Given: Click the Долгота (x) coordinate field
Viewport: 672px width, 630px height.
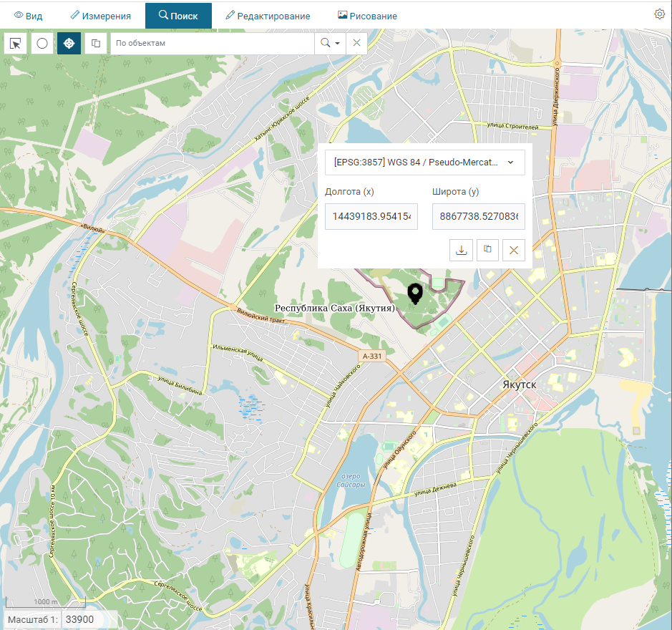Looking at the screenshot, I should 371,216.
